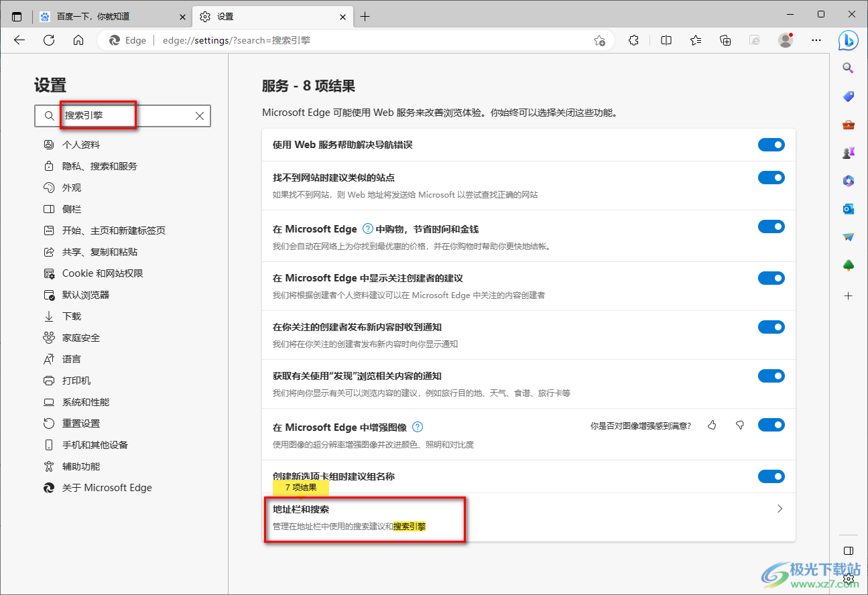This screenshot has width=868, height=595.
Task: Toggle 显示关注创建者的建议 switch
Action: 771,278
